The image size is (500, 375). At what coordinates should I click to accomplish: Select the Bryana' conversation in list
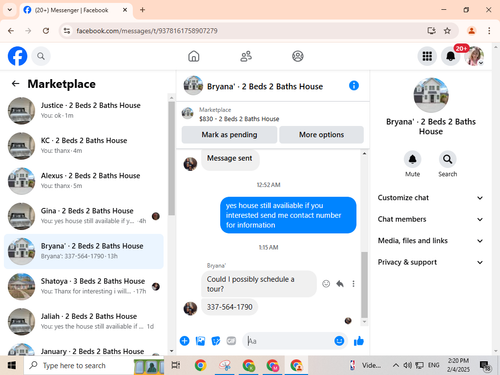pyautogui.click(x=84, y=251)
